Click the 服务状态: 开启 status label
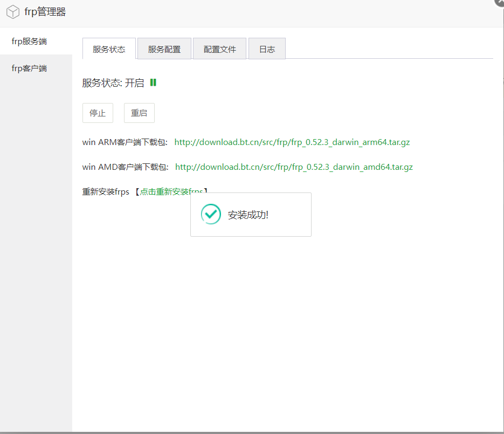This screenshot has width=504, height=434. pyautogui.click(x=113, y=83)
